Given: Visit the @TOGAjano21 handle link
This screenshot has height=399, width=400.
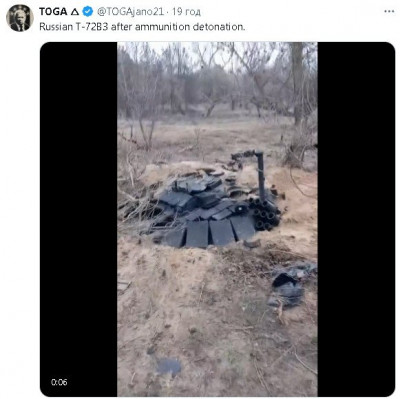Looking at the screenshot, I should point(130,12).
